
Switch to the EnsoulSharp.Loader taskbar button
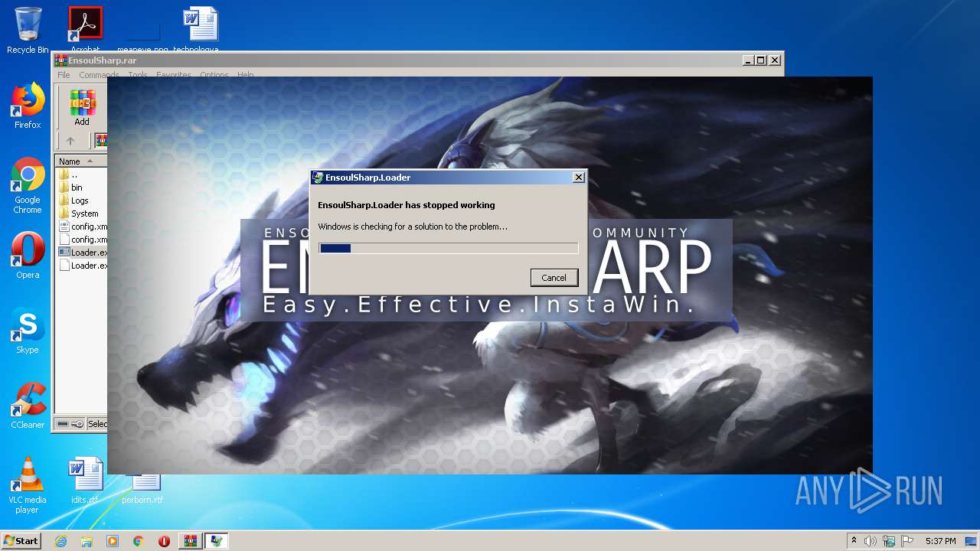pos(217,541)
